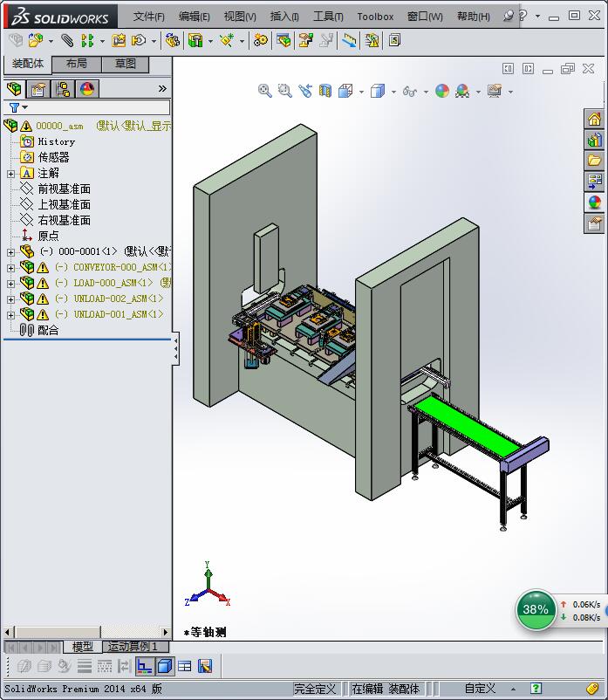Image resolution: width=608 pixels, height=700 pixels.
Task: Open the AssemblyXpert warning tool
Action: click(372, 41)
